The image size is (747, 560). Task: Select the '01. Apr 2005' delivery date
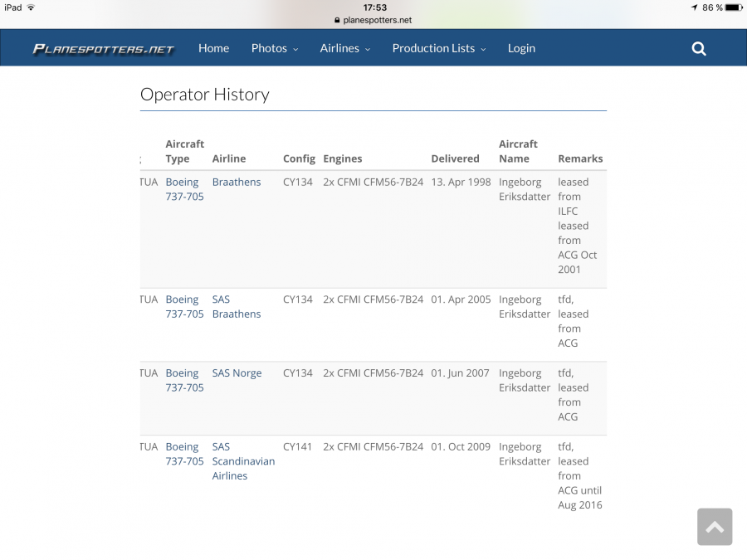[461, 299]
